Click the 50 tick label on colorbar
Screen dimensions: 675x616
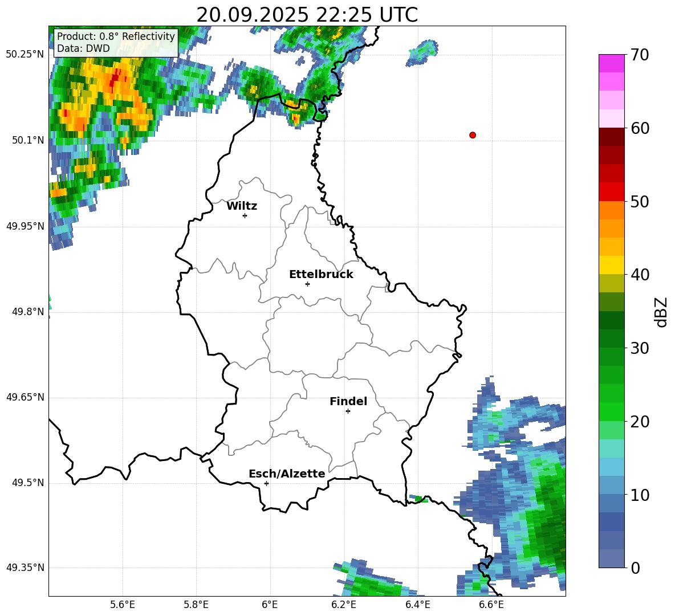click(x=640, y=201)
